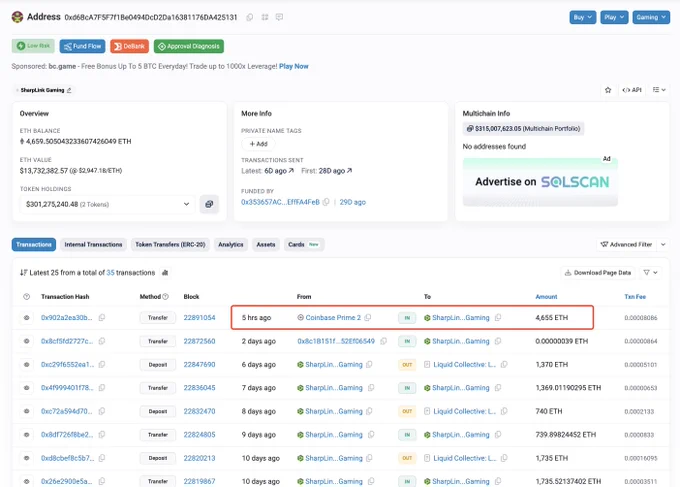This screenshot has height=487, width=680.
Task: Open the 35 total transactions link
Action: pyautogui.click(x=111, y=273)
